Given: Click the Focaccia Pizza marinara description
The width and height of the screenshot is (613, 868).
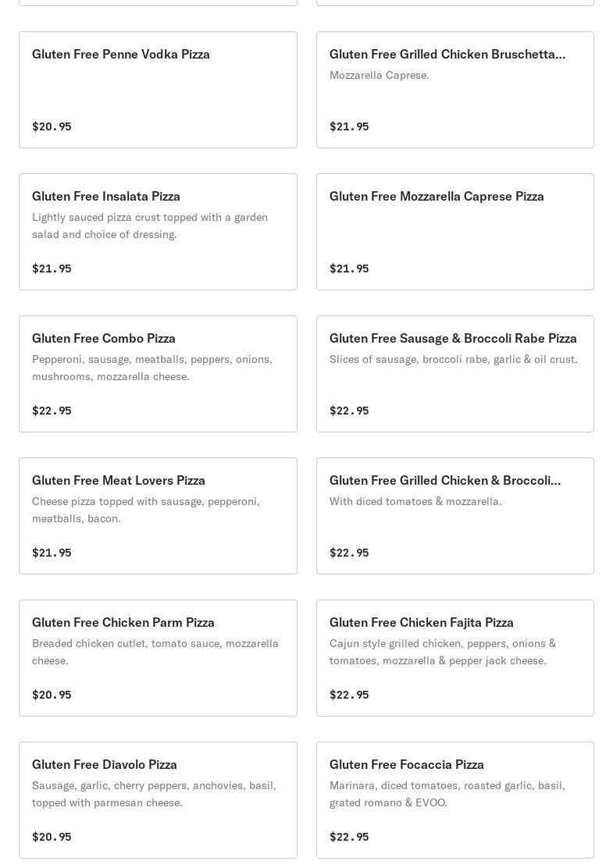Looking at the screenshot, I should (x=447, y=794).
